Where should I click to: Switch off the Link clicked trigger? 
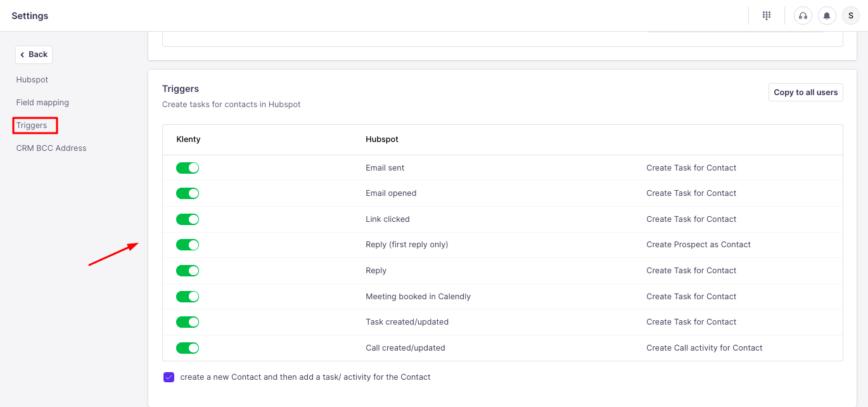188,219
